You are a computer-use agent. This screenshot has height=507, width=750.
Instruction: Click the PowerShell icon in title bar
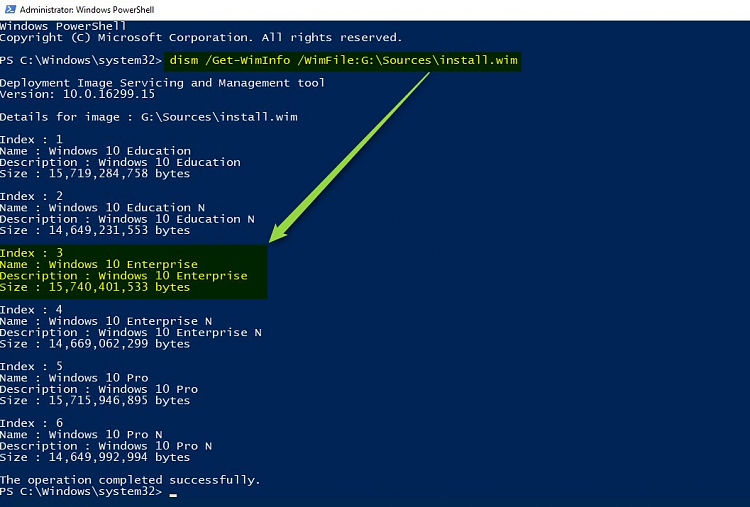pyautogui.click(x=10, y=9)
